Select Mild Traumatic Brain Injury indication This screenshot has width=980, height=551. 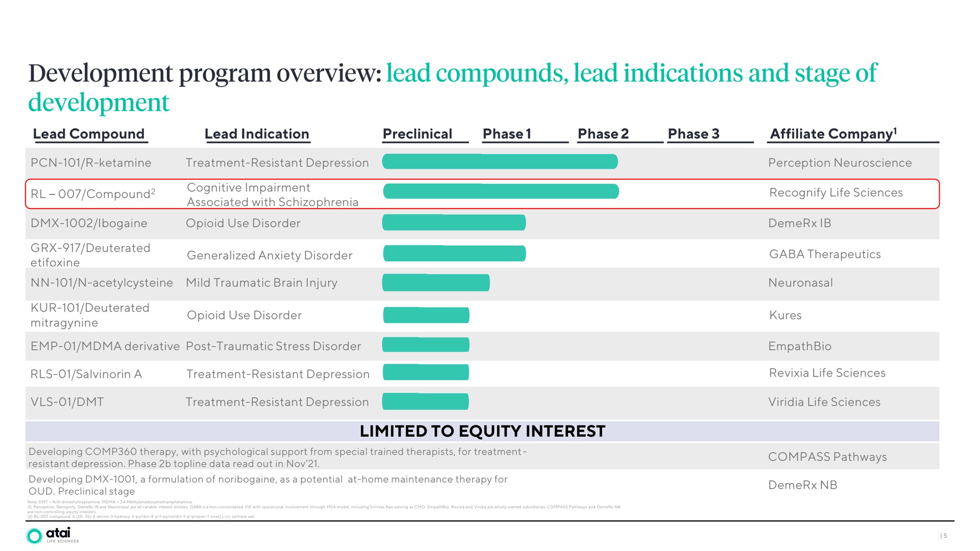click(x=261, y=283)
